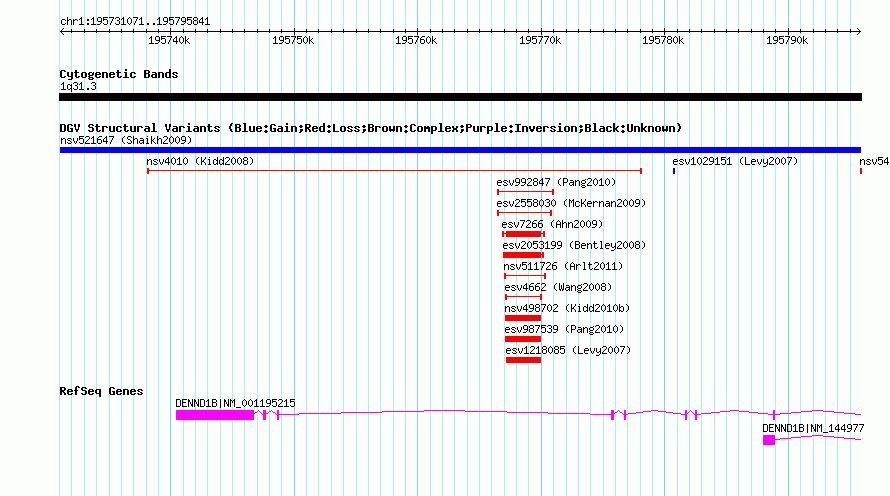The image size is (890, 496).
Task: Click the 195780k ruler label
Action: pyautogui.click(x=663, y=41)
